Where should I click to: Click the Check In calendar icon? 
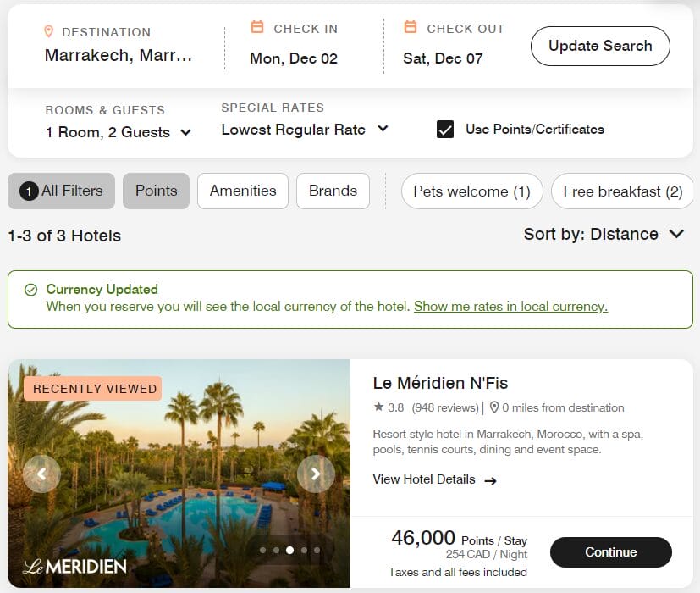click(x=256, y=27)
